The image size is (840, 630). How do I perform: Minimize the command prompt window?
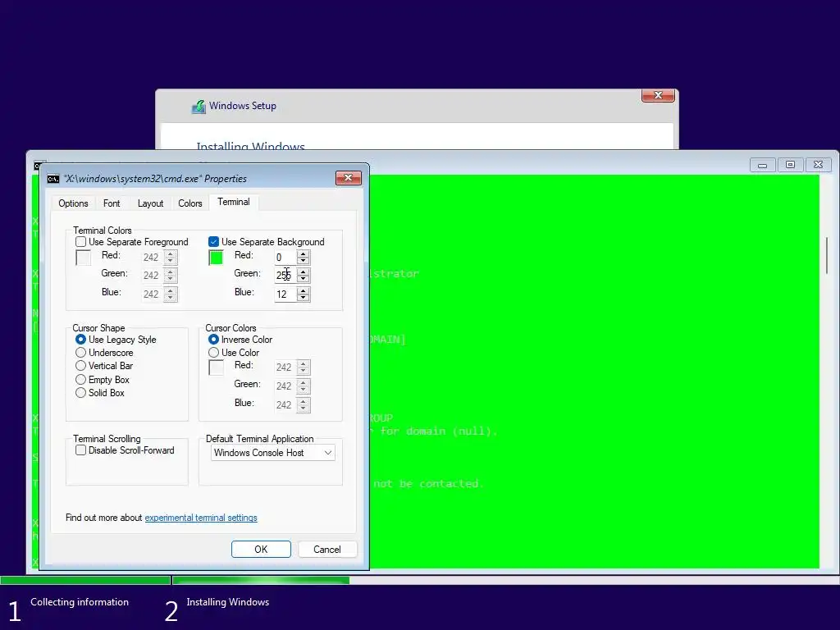(762, 165)
